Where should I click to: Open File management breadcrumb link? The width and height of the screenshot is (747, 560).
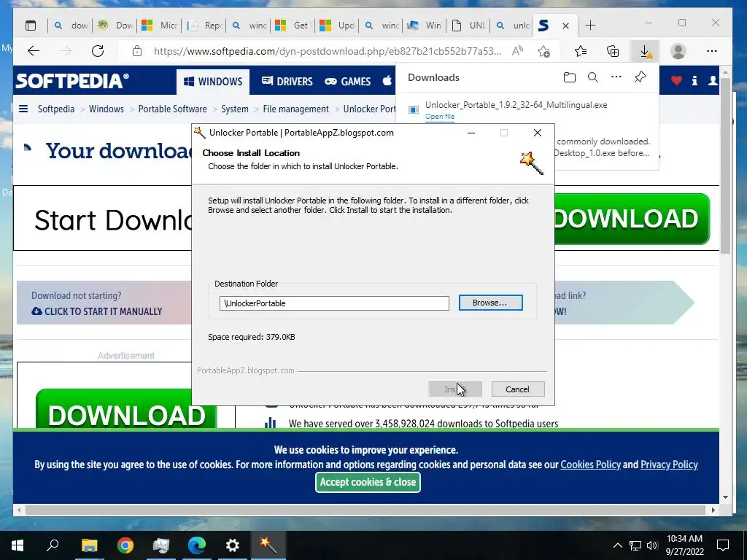(296, 109)
